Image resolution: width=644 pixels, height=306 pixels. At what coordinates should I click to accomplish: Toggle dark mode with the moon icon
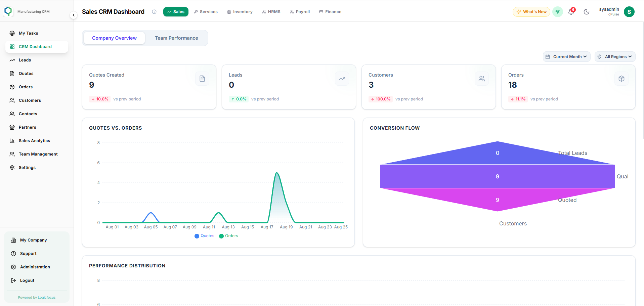(587, 12)
